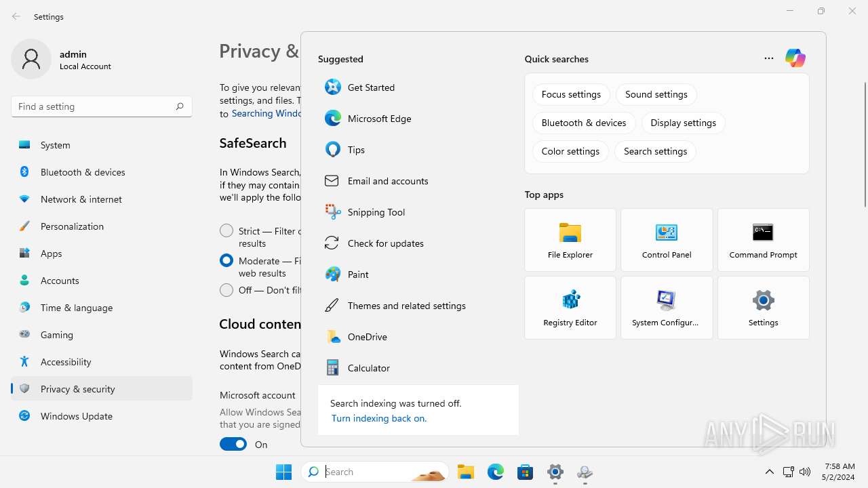
Task: Click the network icon in system tray
Action: click(x=788, y=472)
